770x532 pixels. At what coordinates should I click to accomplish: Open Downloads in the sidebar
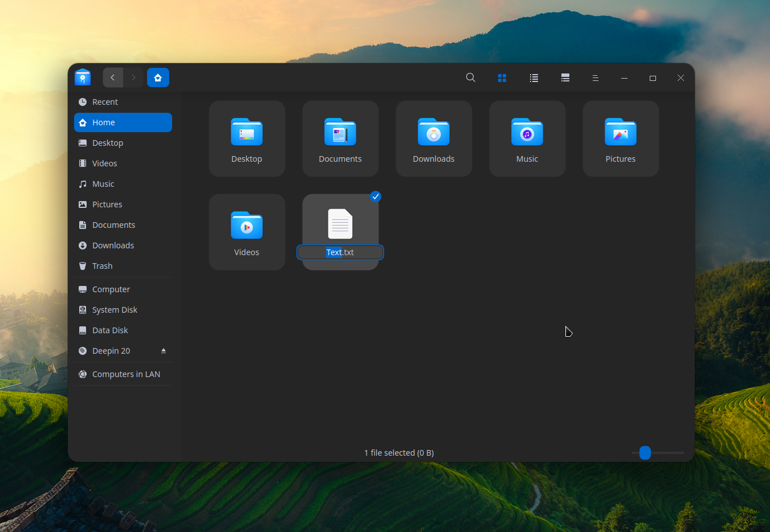click(x=123, y=245)
